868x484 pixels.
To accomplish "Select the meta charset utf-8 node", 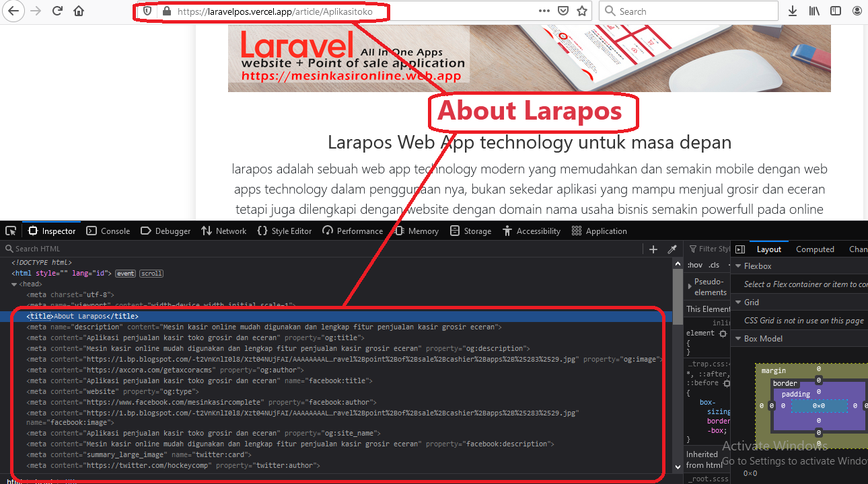I will [x=71, y=294].
